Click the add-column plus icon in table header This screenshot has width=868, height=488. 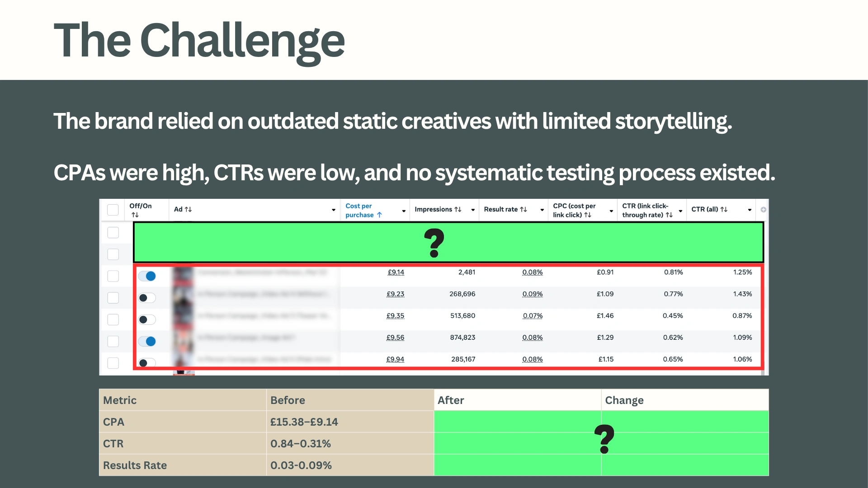[763, 210]
